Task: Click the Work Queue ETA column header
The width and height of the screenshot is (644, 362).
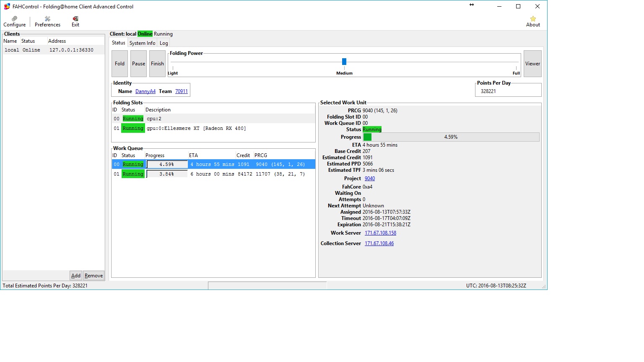Action: tap(193, 155)
